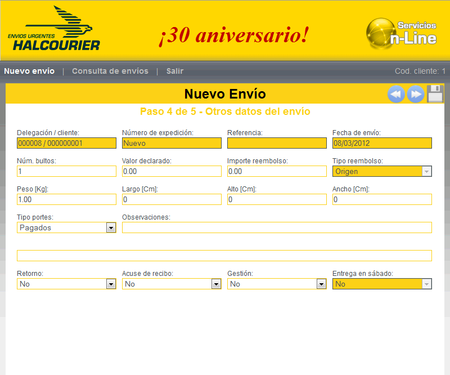The height and width of the screenshot is (375, 450).
Task: Click the Paso 4 de 5 subtitle
Action: pos(225,111)
